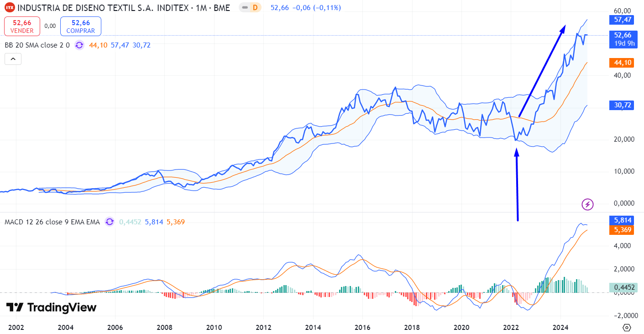
Task: Click the −0,06 (−0,11%) price change text
Action: (318, 7)
